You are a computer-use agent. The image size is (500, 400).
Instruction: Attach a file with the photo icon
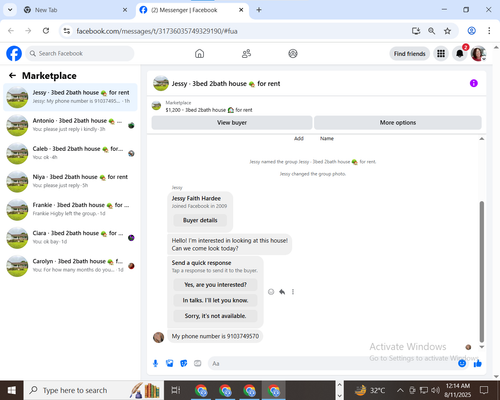pos(169,363)
